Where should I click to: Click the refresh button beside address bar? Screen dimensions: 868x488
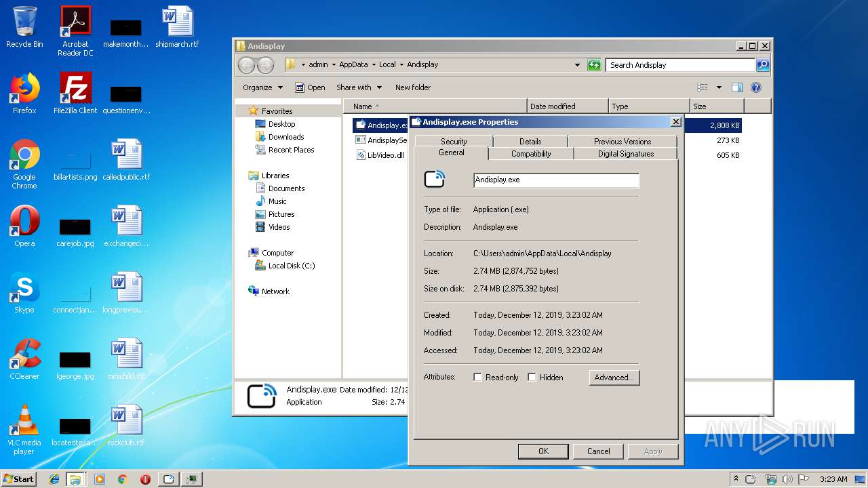pyautogui.click(x=594, y=65)
